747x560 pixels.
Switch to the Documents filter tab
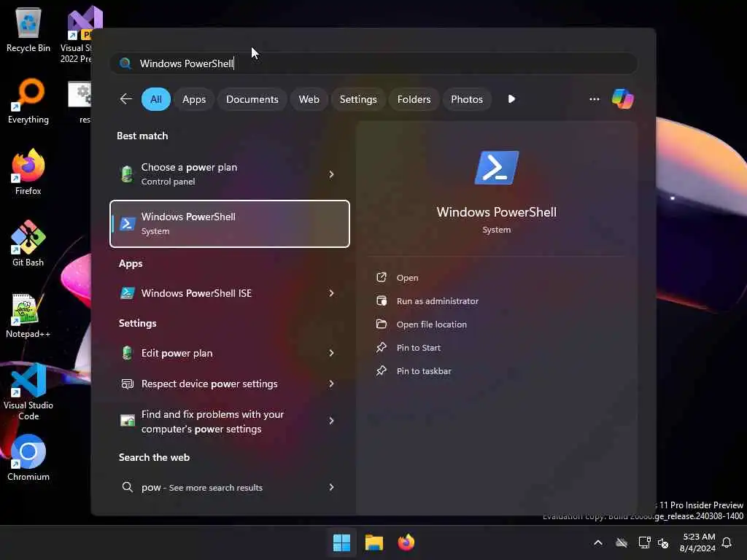pyautogui.click(x=252, y=99)
